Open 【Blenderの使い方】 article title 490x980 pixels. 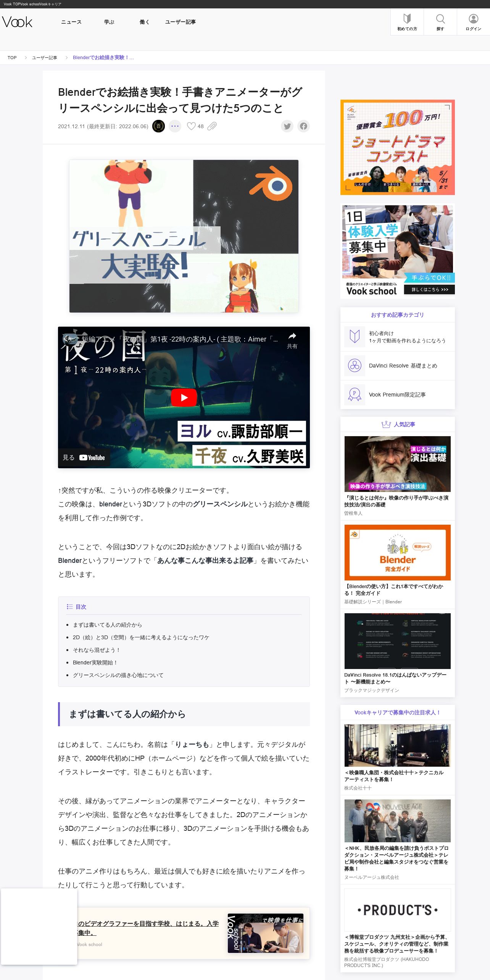(394, 590)
